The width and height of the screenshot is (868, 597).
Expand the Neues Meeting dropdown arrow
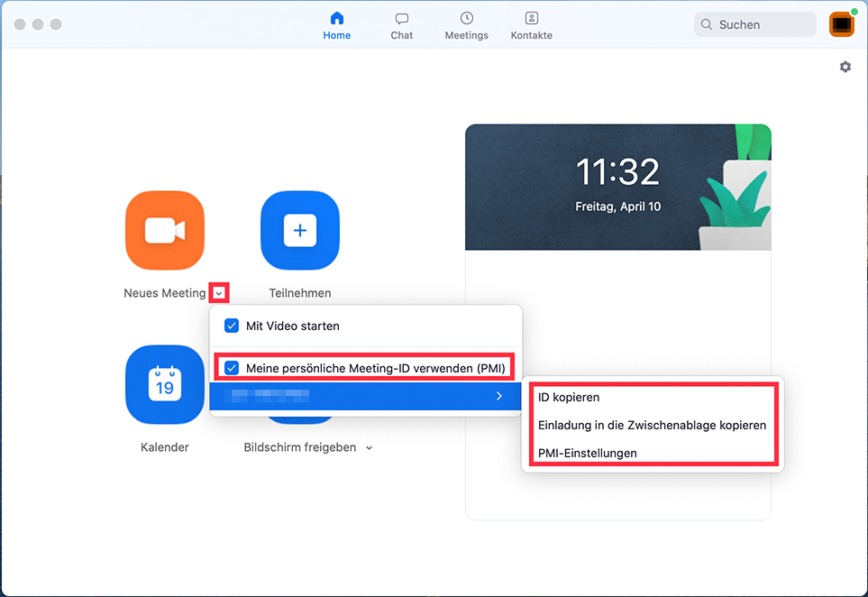click(219, 293)
